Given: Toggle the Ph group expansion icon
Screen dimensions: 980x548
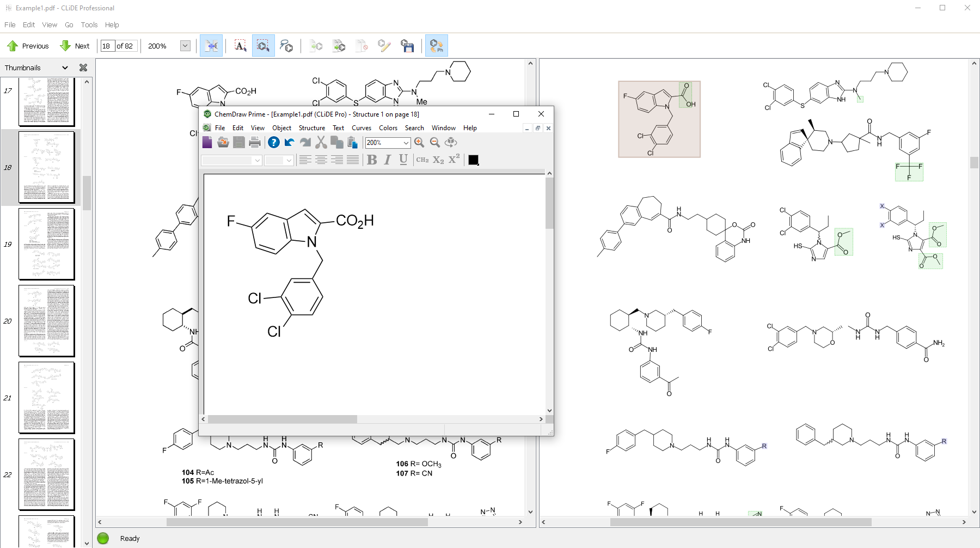Looking at the screenshot, I should (x=437, y=46).
